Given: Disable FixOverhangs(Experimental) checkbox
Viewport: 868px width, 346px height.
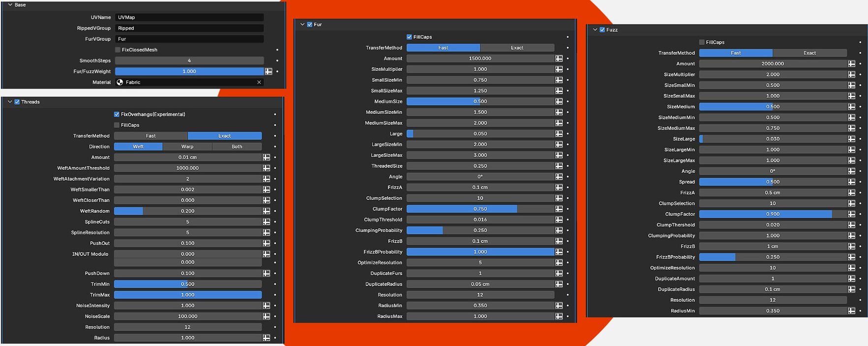Looking at the screenshot, I should 117,114.
